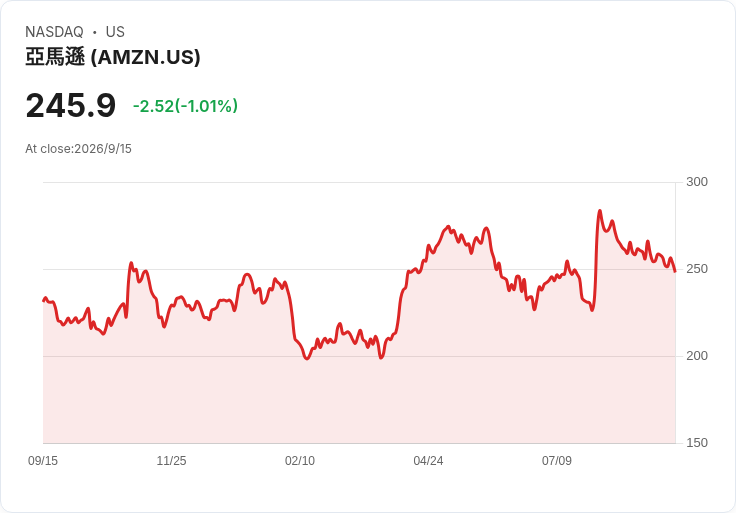The width and height of the screenshot is (736, 513).
Task: Click the 09/15 date axis label
Action: point(43,461)
